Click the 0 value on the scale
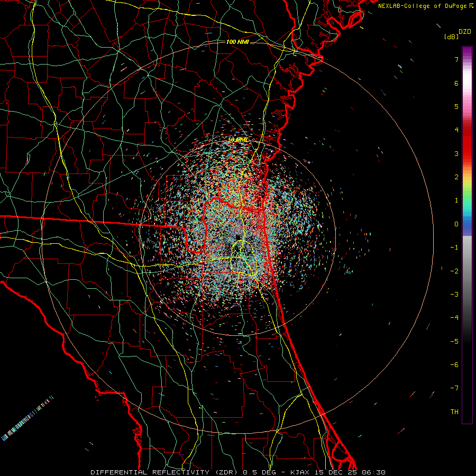Screen dimensions: 476x476 pos(456,224)
